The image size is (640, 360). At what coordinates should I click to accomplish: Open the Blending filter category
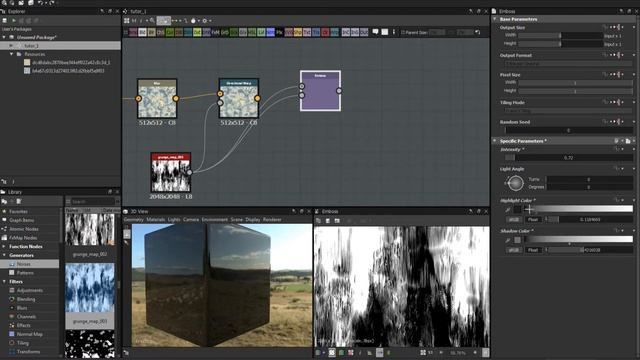[x=26, y=299]
